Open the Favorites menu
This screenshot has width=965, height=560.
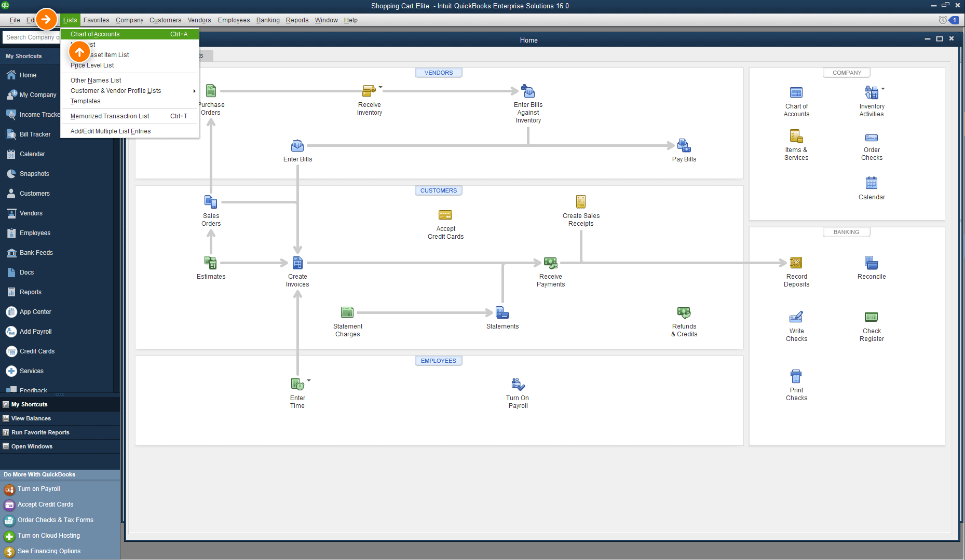coord(96,20)
